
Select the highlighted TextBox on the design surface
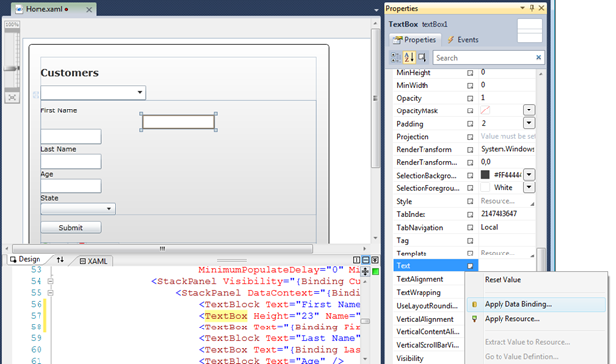(x=179, y=122)
